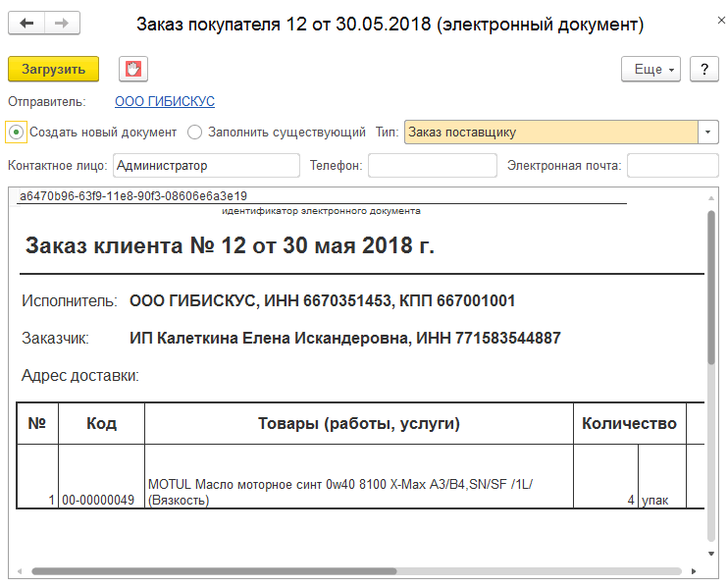
Task: Click the red hand reject icon
Action: click(132, 69)
